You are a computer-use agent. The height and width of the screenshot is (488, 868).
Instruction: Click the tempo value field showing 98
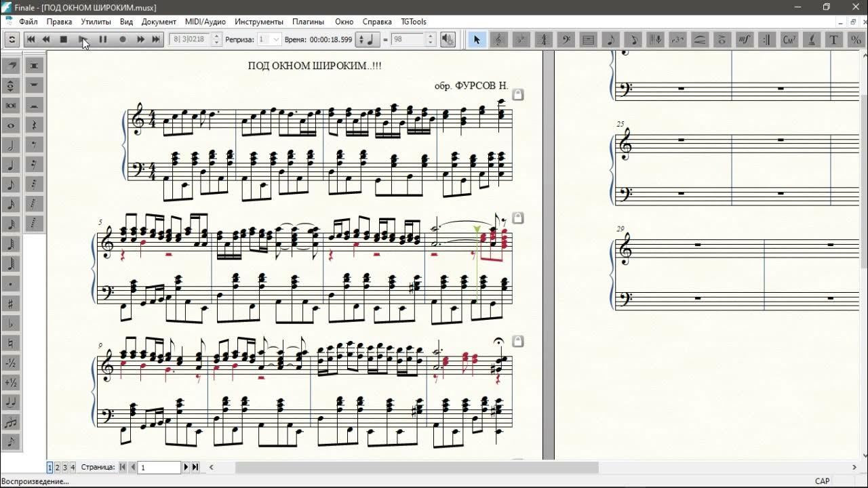point(408,39)
